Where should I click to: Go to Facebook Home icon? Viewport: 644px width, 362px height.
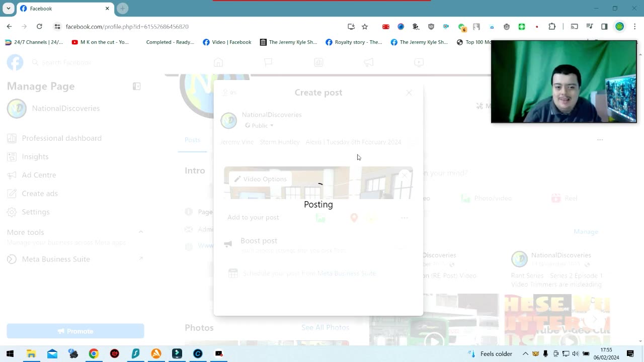pos(218,62)
